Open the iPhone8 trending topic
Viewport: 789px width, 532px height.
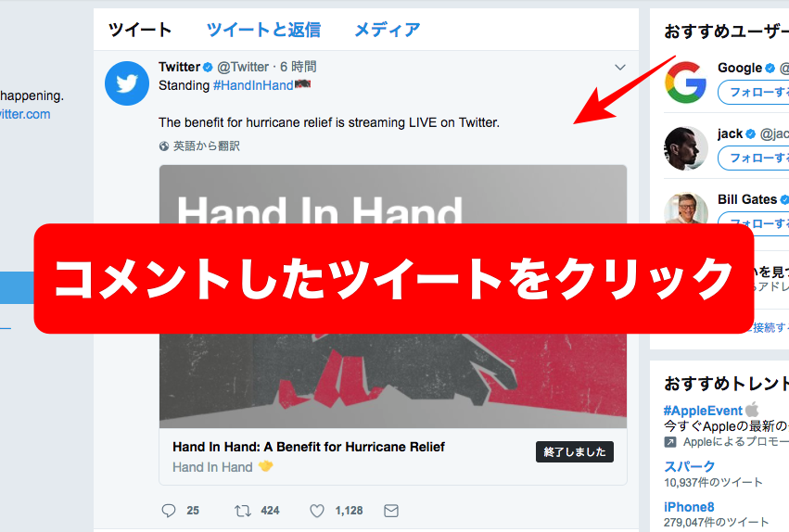point(689,507)
